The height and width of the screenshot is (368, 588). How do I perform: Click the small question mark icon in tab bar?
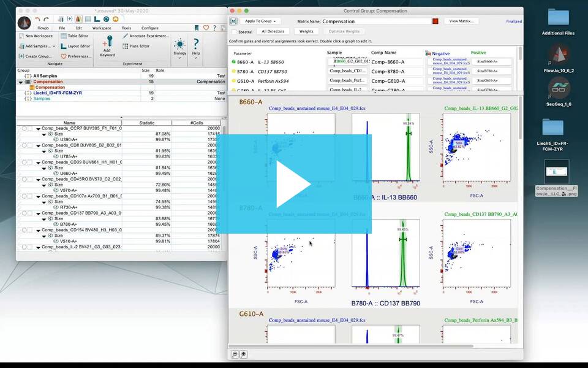point(214,28)
